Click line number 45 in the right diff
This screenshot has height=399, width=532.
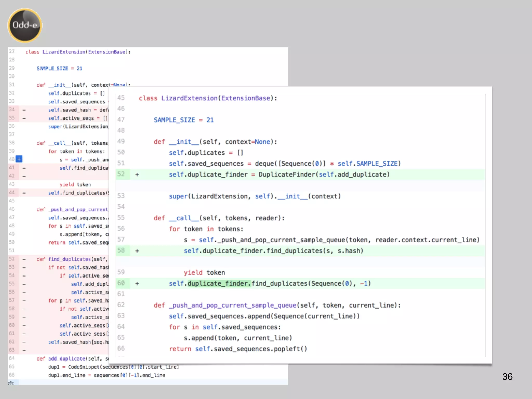121,98
